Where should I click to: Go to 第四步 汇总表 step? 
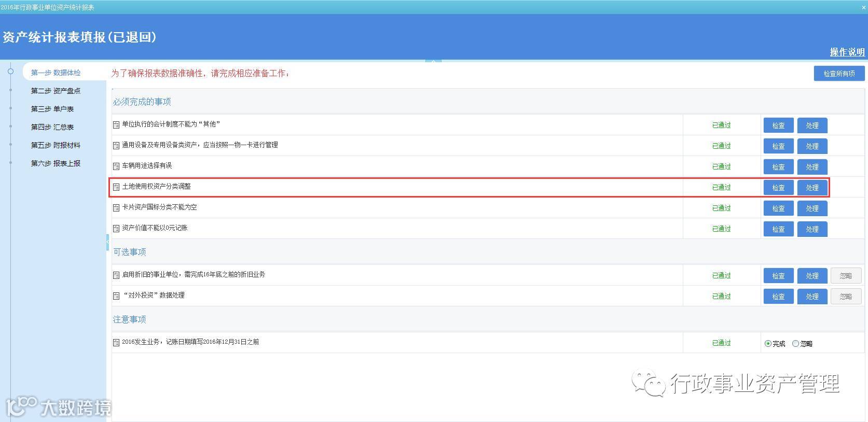pos(52,127)
